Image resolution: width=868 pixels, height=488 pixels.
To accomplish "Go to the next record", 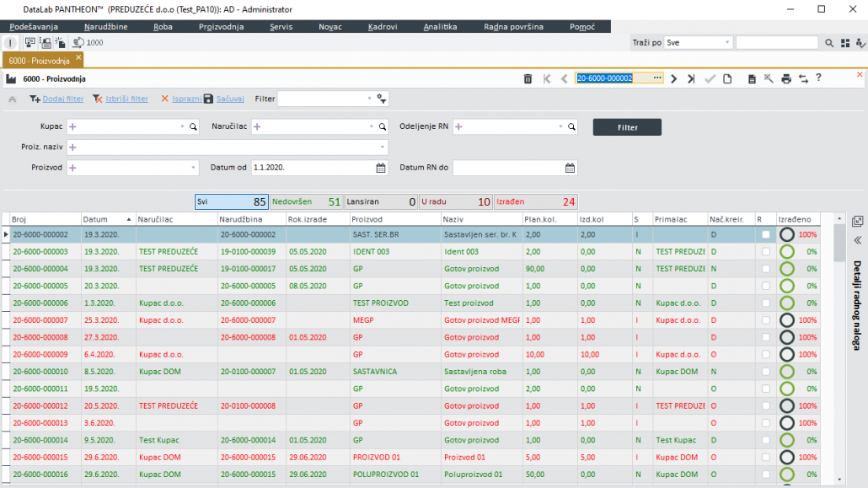I will click(x=673, y=78).
